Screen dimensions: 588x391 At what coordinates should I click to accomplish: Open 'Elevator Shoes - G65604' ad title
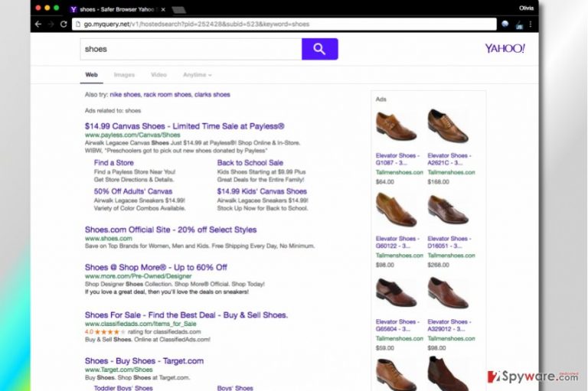tap(397, 325)
